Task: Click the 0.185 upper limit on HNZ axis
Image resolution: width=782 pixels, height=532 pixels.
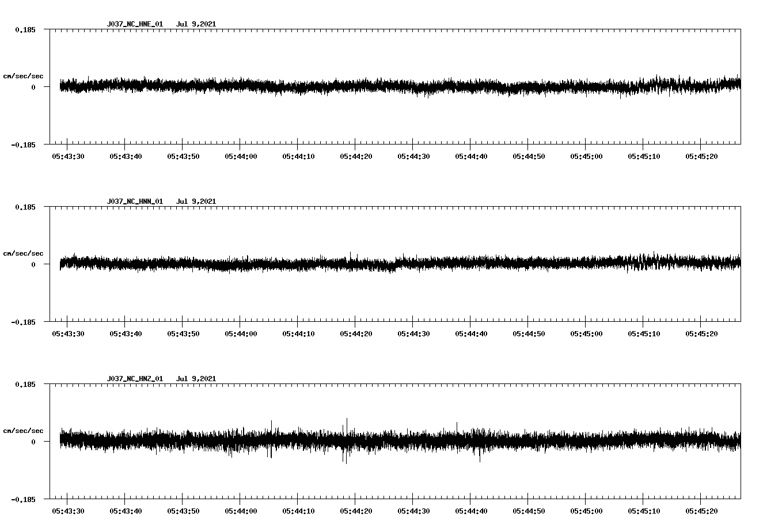Action: click(x=25, y=384)
